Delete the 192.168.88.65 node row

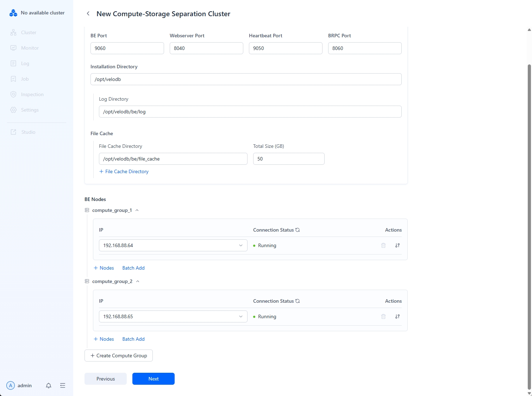pyautogui.click(x=383, y=316)
